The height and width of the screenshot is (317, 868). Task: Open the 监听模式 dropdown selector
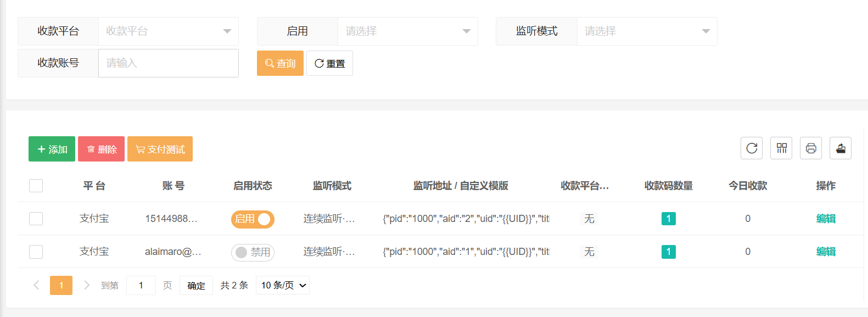point(647,31)
